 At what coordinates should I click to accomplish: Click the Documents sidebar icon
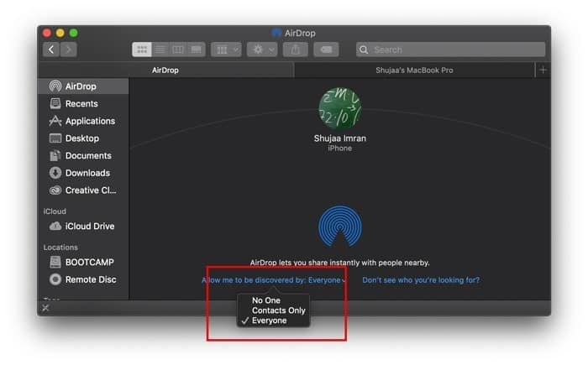tap(55, 155)
